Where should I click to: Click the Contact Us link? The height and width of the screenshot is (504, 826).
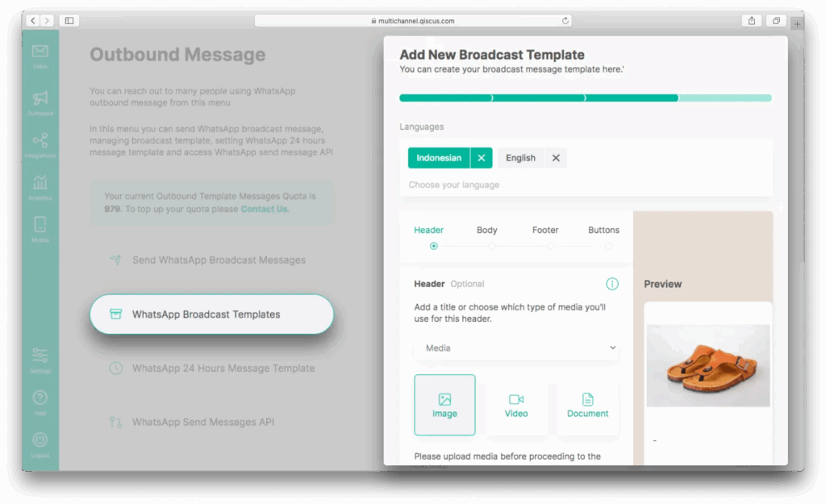(265, 209)
